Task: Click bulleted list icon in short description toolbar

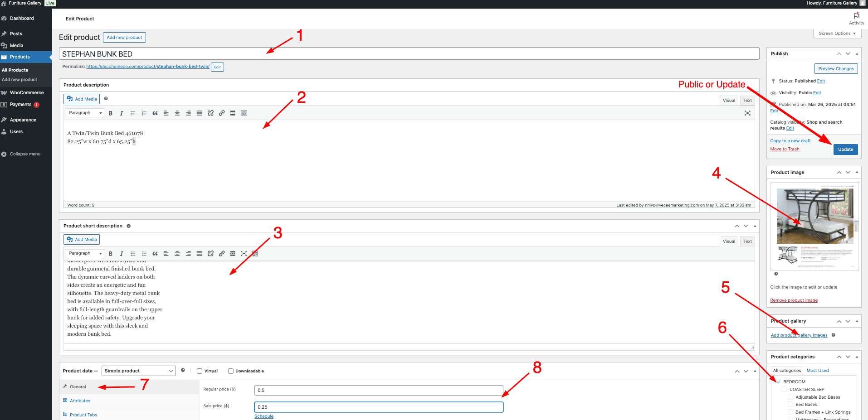Action: (x=133, y=254)
